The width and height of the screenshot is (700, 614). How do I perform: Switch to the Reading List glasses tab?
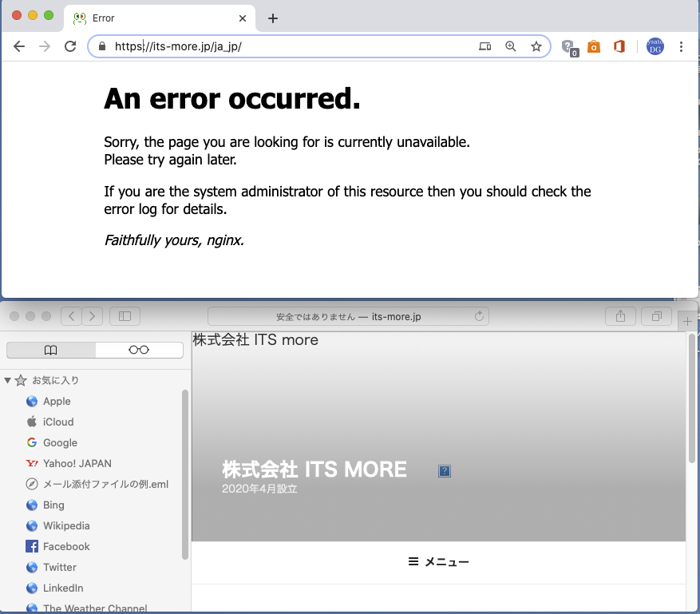tap(139, 350)
